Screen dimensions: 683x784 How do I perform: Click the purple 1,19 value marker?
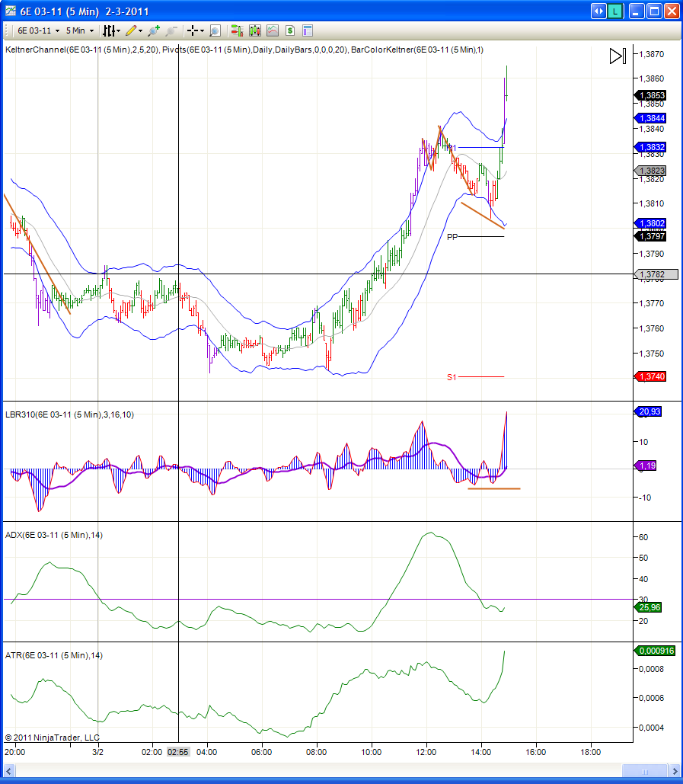coord(646,466)
